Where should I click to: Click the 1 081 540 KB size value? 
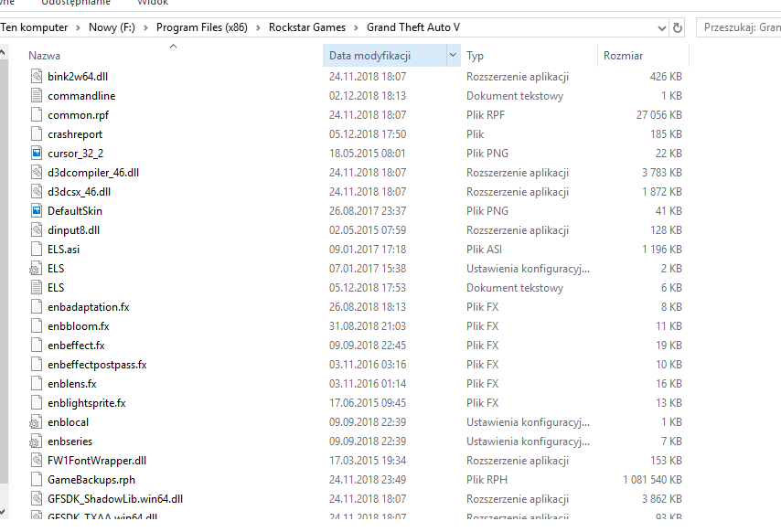[652, 480]
